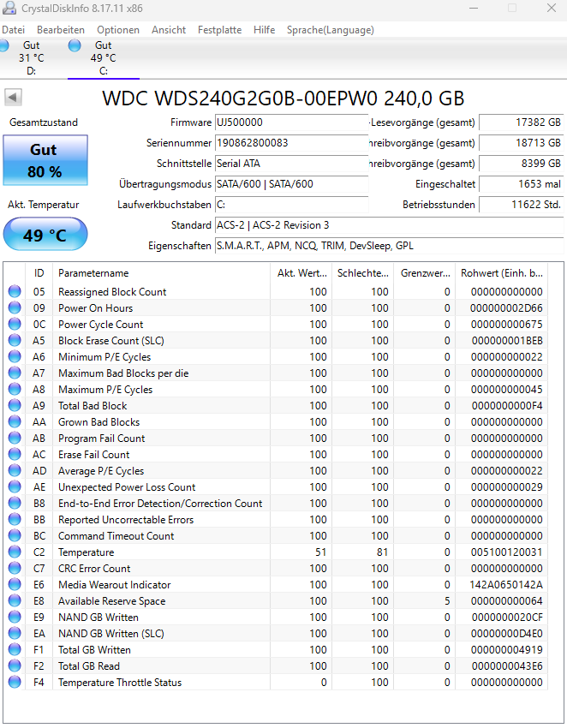Screen dimensions: 567x728
Task: Click the 49 °C temperature button
Action: pos(45,235)
